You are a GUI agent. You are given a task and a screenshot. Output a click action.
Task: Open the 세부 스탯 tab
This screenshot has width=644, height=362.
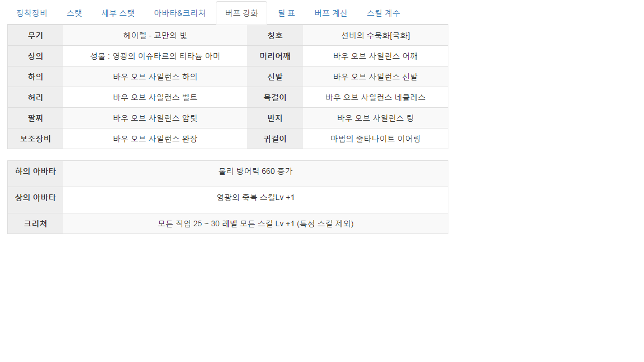pos(118,13)
